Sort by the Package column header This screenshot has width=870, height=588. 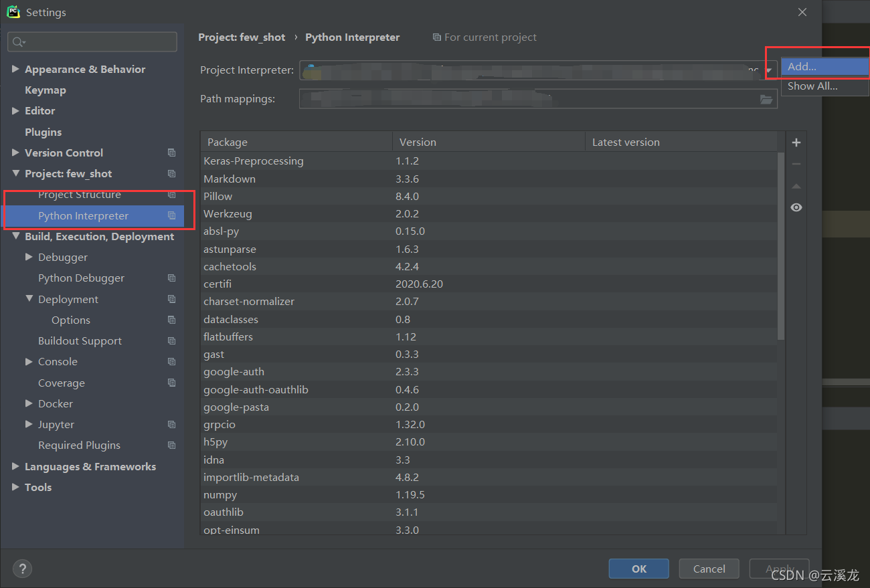[296, 142]
